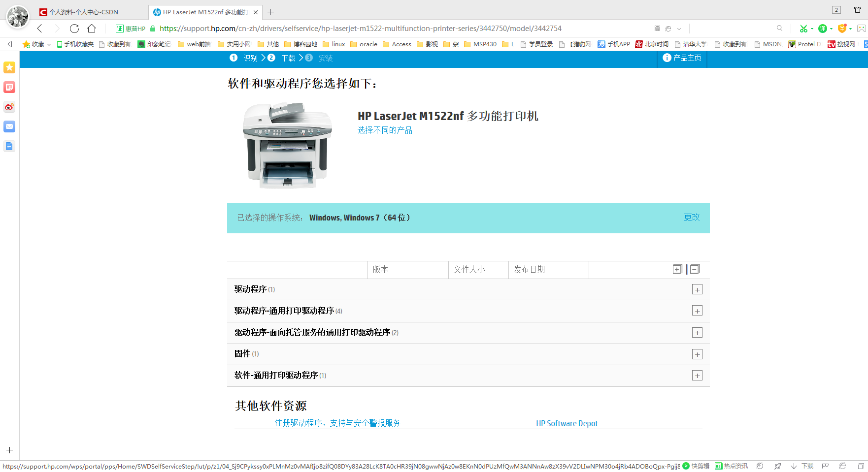Open 热点资讯 from the status bar

[x=734, y=466]
